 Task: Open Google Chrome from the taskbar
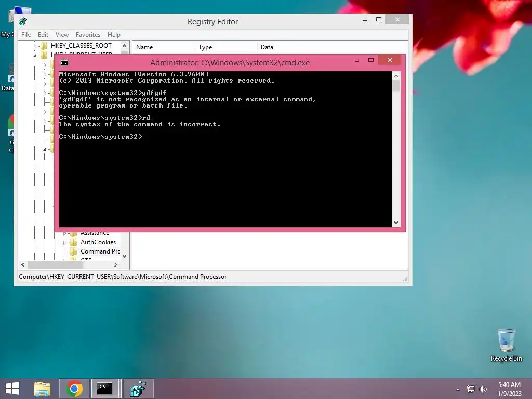pyautogui.click(x=74, y=389)
